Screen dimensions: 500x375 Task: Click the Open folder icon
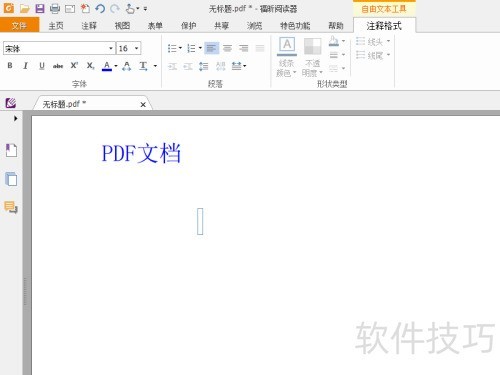[x=24, y=9]
